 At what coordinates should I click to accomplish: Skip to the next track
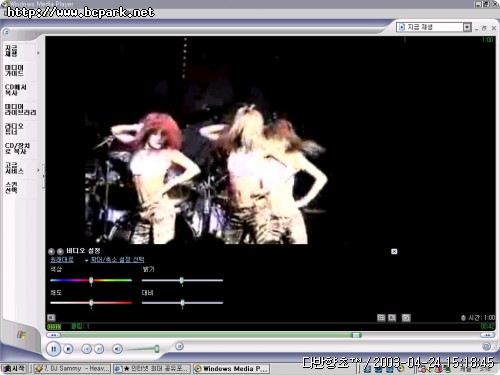point(99,349)
